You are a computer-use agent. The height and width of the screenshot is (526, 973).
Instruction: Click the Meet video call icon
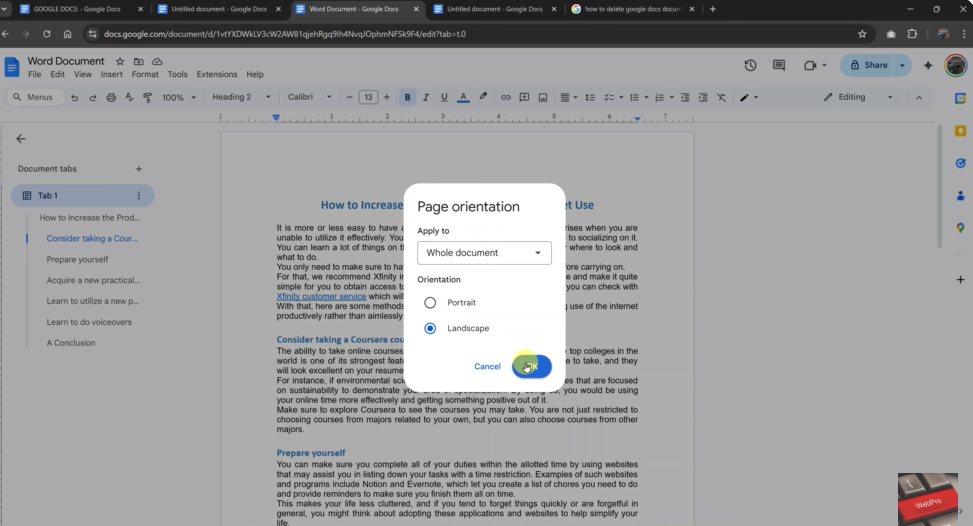coord(810,65)
